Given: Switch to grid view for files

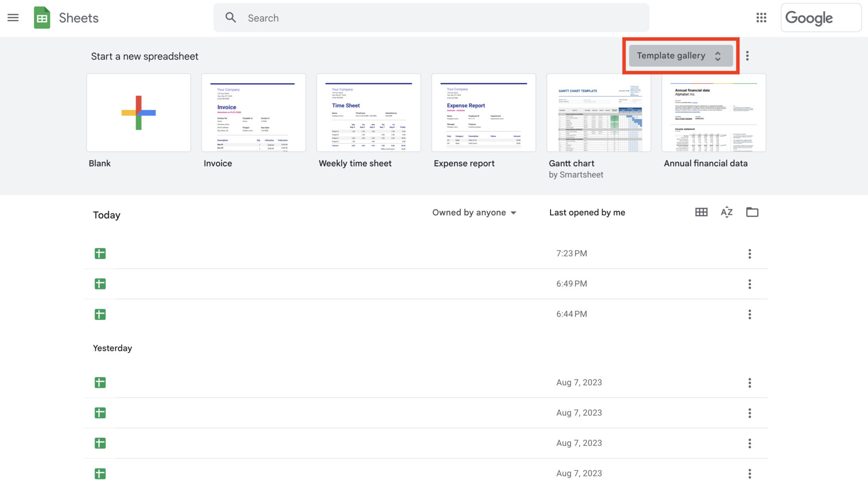Looking at the screenshot, I should [x=701, y=212].
